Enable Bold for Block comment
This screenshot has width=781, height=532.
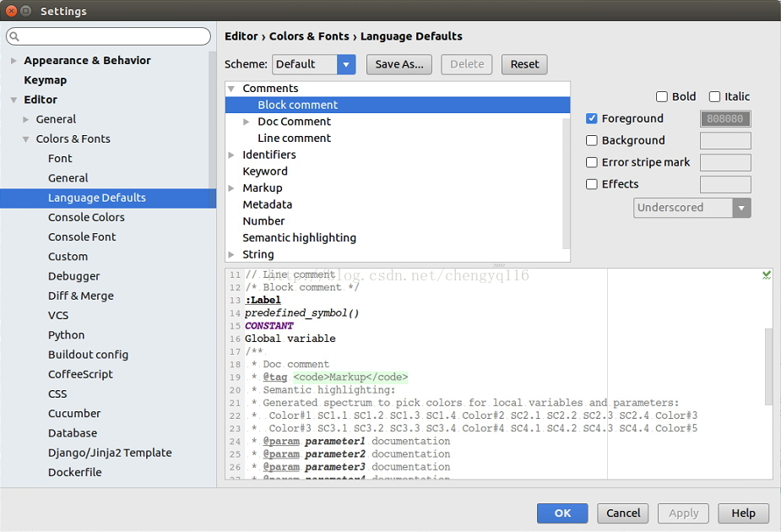[662, 96]
